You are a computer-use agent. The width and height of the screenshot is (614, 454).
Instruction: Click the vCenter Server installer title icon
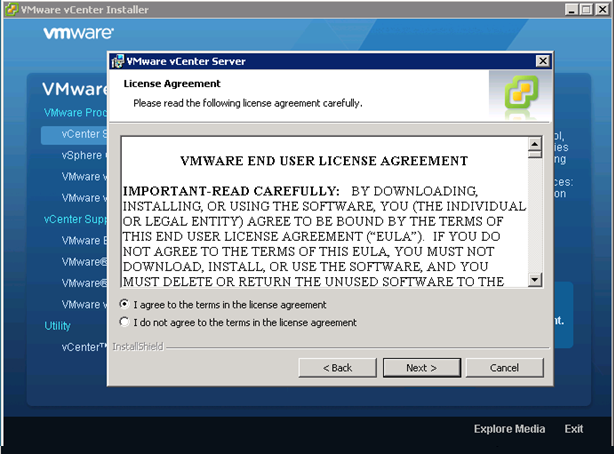tap(117, 61)
